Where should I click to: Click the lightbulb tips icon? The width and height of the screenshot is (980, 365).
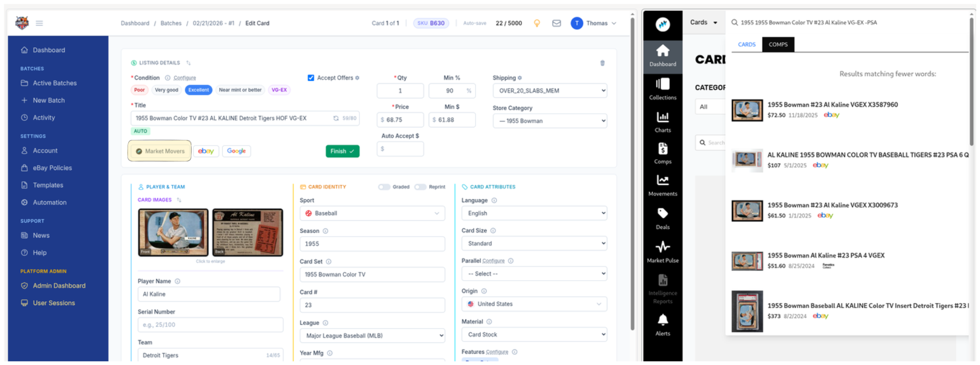pos(537,23)
